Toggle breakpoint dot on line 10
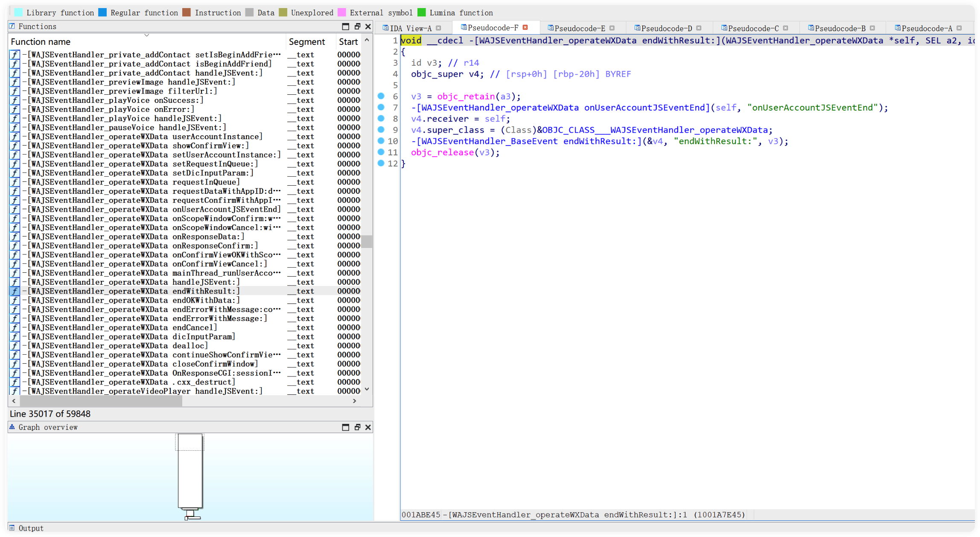Screen dimensions: 980x537 pyautogui.click(x=381, y=141)
